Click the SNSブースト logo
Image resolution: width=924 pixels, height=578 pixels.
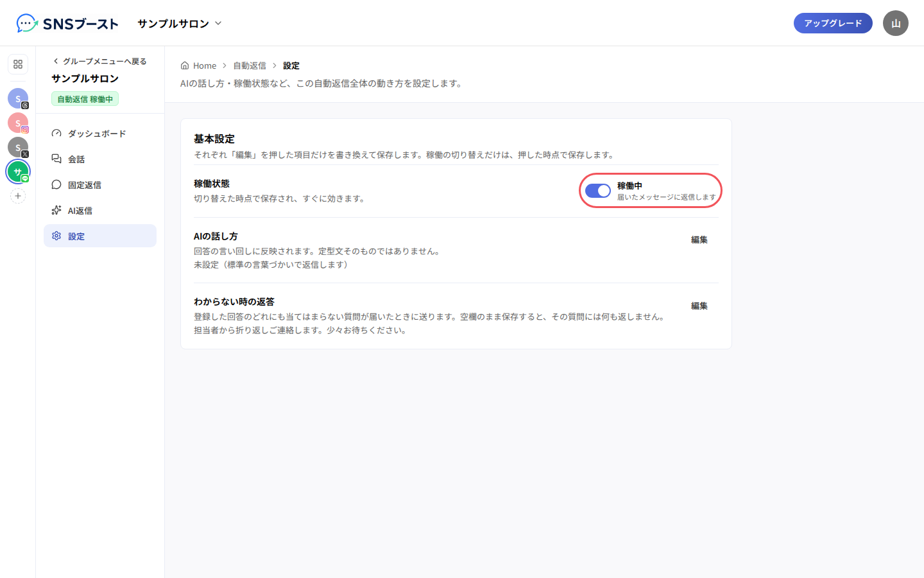tap(67, 24)
